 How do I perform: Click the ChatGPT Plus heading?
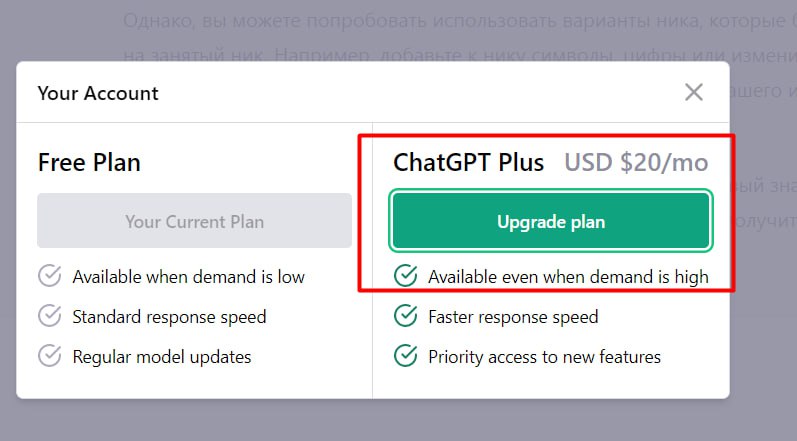click(469, 162)
